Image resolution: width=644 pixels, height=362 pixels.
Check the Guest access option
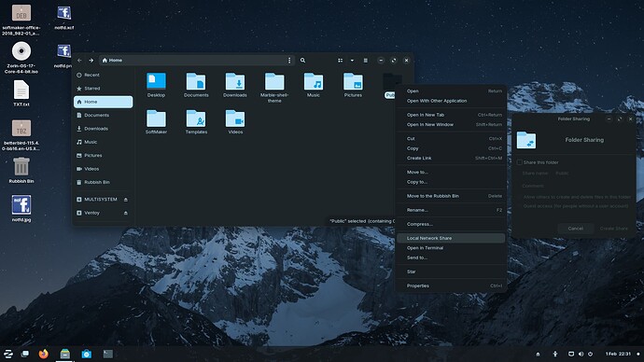pyautogui.click(x=576, y=206)
